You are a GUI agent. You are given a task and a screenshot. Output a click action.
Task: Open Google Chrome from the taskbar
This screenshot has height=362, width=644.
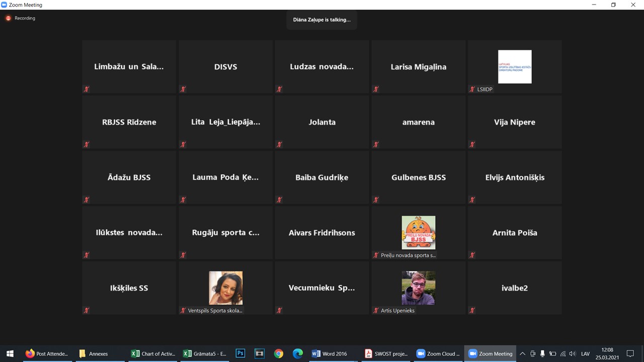(278, 353)
